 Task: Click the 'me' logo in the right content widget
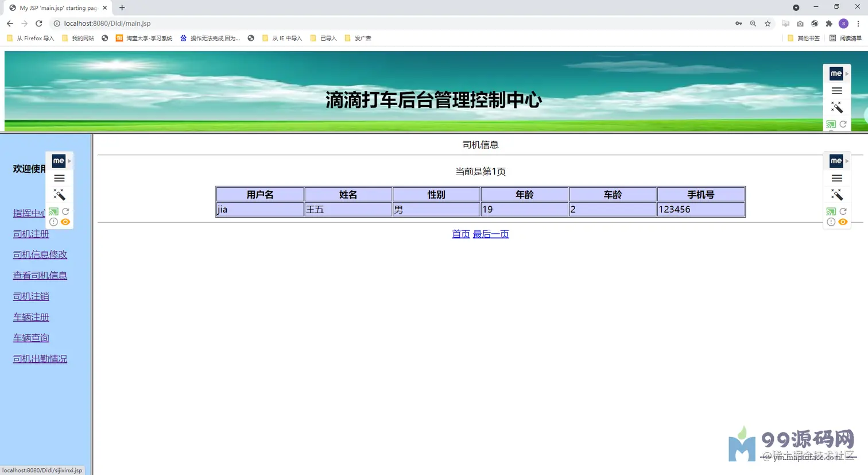(x=836, y=161)
